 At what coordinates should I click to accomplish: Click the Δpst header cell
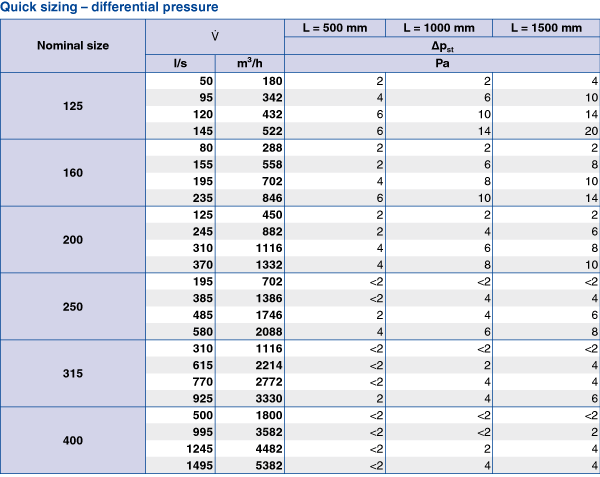[x=442, y=46]
